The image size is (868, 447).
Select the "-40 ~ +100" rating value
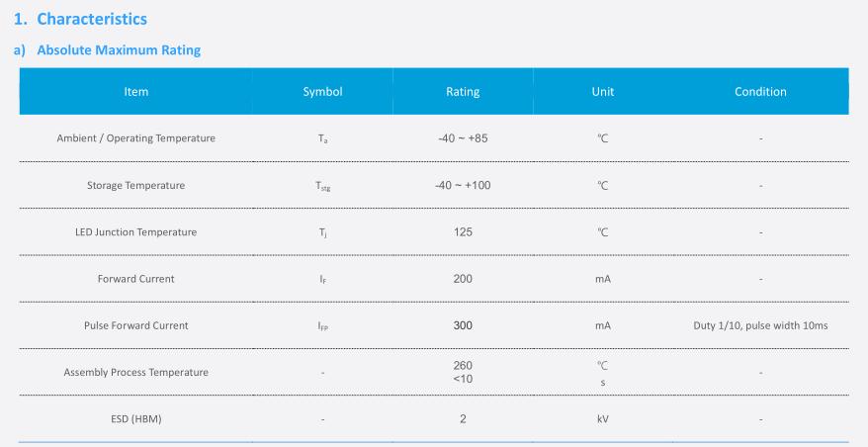tap(463, 185)
